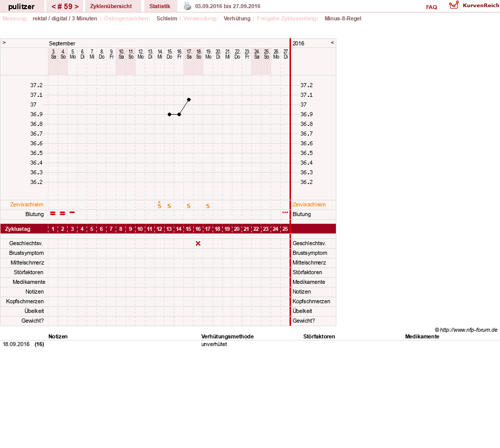Click the bleeding marker on cycle day 1
The height and width of the screenshot is (448, 500).
[53, 214]
